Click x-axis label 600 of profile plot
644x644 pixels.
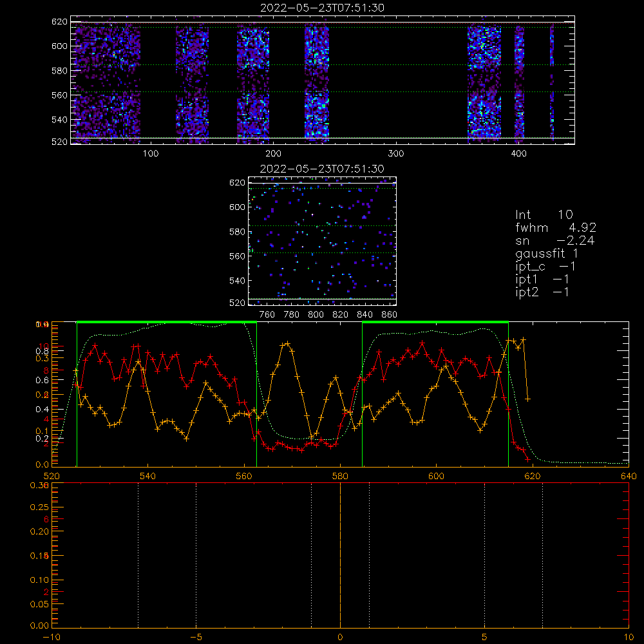(436, 476)
